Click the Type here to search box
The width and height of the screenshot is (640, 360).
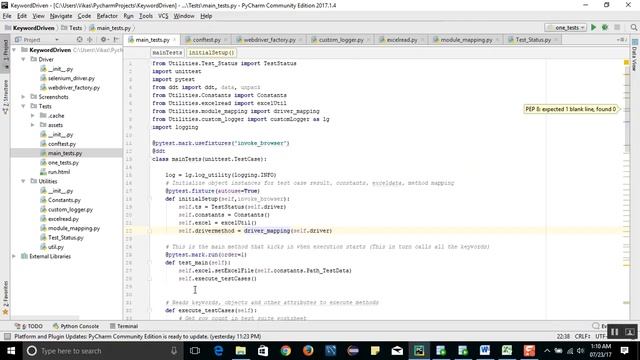point(102,351)
